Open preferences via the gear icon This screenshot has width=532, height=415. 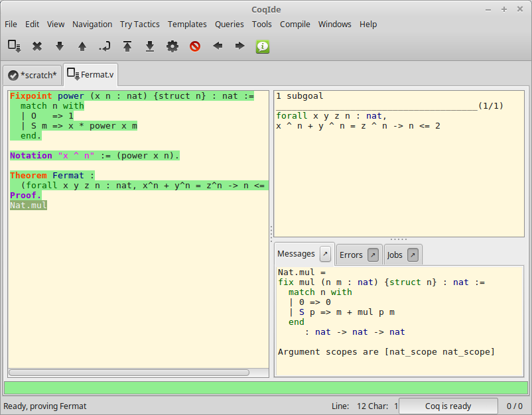pos(172,46)
